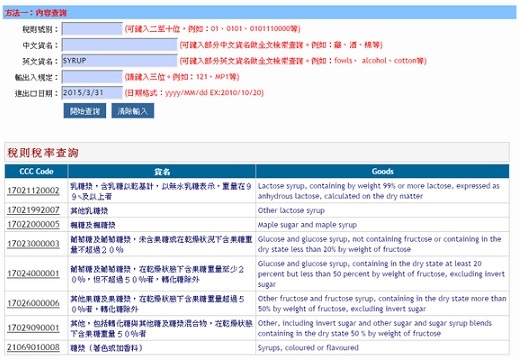Image resolution: width=519 pixels, height=360 pixels.
Task: Click the 楓糖及楓糖漿 goods name cell
Action: point(162,225)
